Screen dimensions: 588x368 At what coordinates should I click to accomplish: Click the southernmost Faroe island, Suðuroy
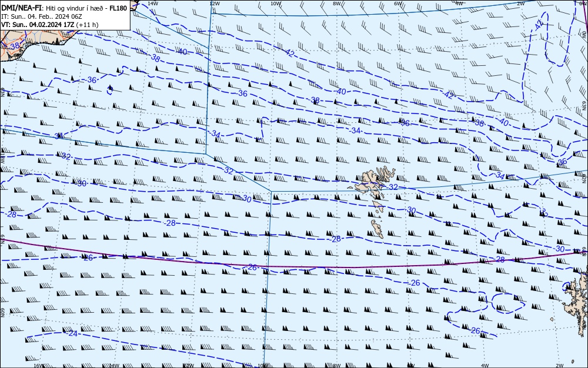pyautogui.click(x=377, y=229)
